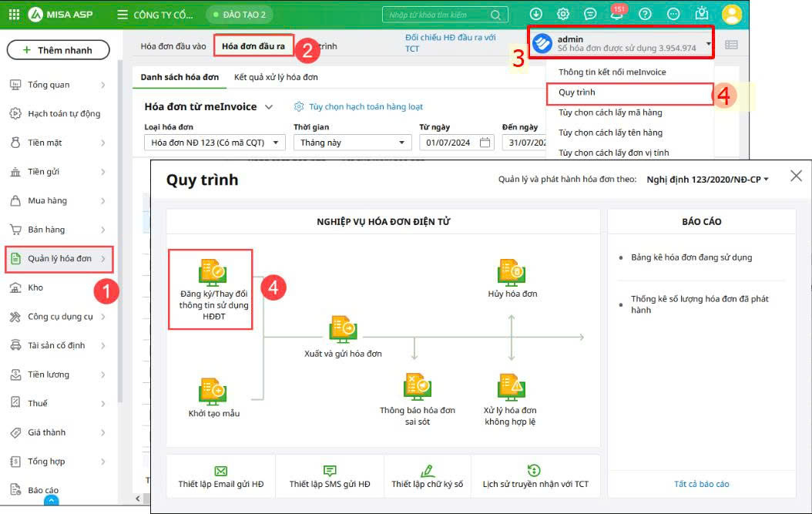
Task: Click Tất cả báo cáo link
Action: (701, 484)
